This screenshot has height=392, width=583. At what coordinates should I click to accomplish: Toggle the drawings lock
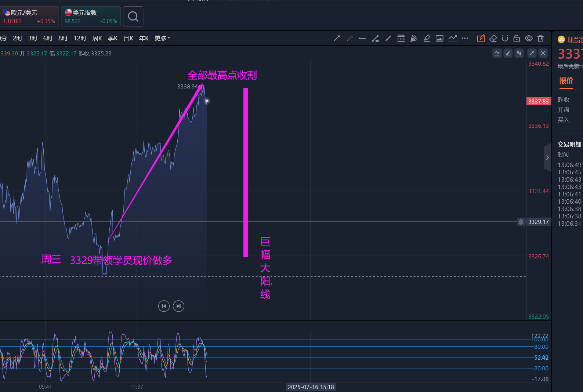(x=517, y=38)
